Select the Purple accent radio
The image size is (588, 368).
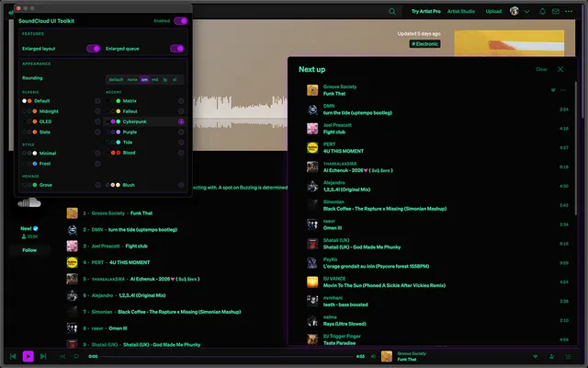181,132
